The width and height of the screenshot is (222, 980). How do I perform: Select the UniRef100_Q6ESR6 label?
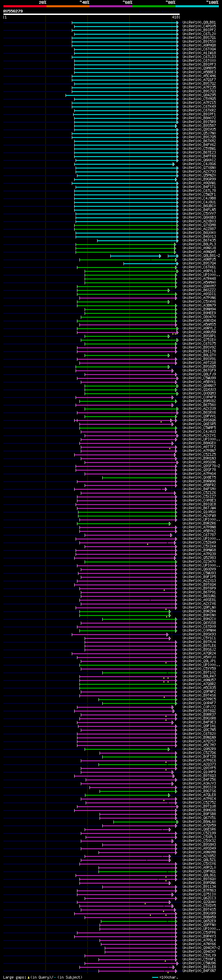tap(199, 829)
